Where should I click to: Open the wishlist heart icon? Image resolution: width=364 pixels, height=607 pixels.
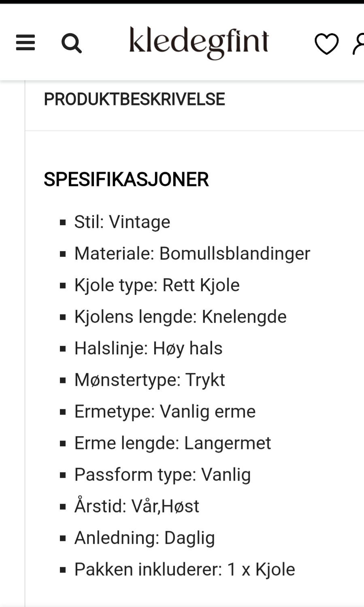[327, 43]
